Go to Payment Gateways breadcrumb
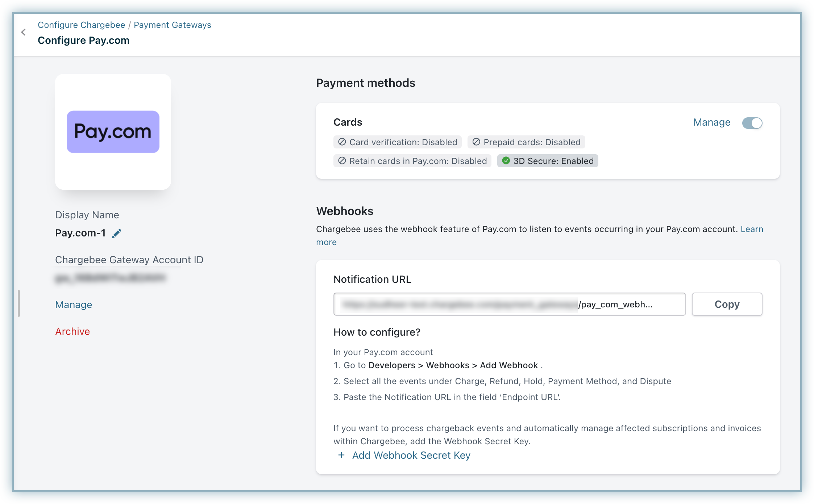Image resolution: width=814 pixels, height=504 pixels. coord(172,25)
